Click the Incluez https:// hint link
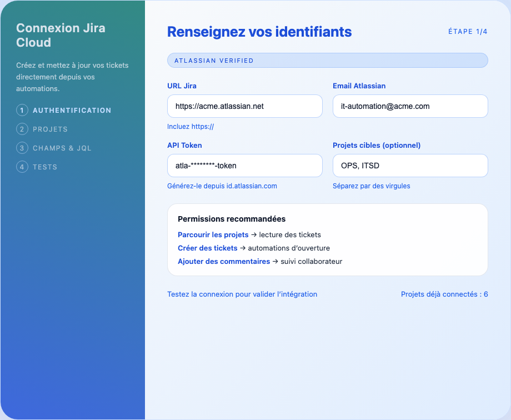511x420 pixels. click(191, 126)
